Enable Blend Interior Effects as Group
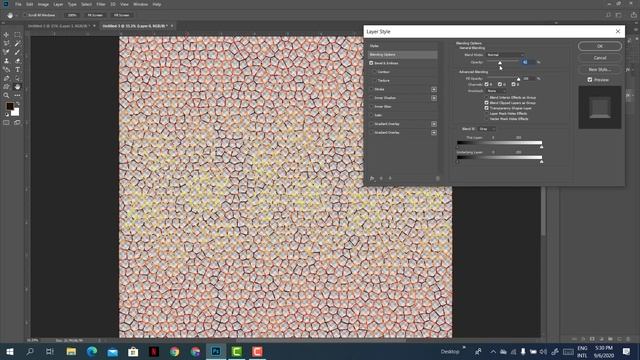 [x=487, y=98]
